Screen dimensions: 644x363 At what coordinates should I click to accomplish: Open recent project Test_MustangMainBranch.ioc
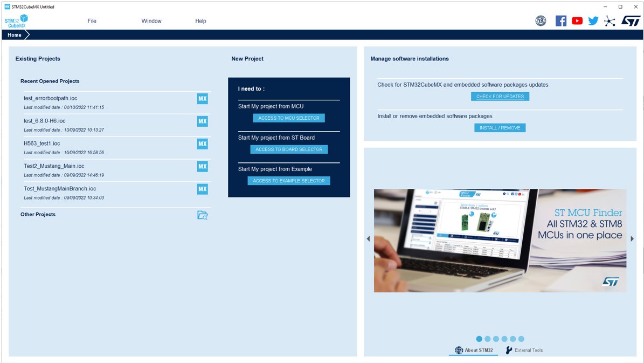pos(60,189)
